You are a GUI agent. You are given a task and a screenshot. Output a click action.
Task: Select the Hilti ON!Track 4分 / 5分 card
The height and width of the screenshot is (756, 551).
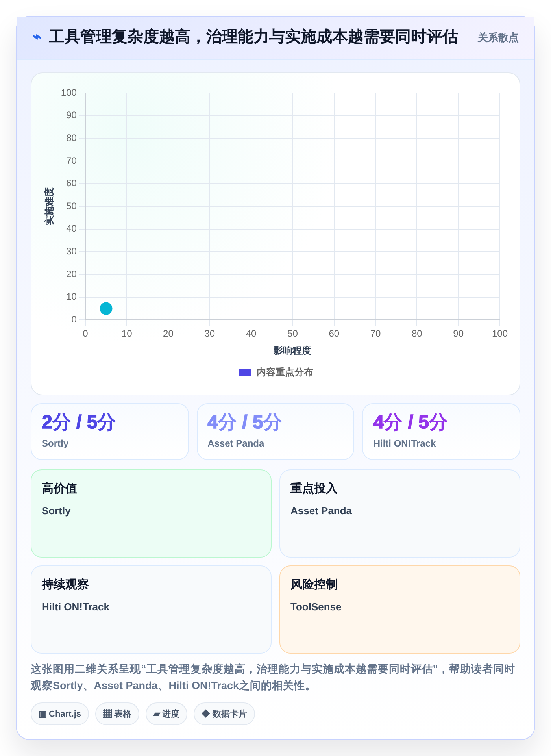(x=441, y=432)
